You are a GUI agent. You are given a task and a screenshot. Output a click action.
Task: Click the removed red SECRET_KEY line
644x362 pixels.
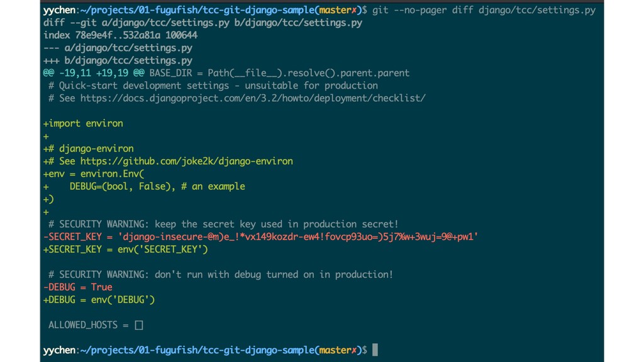(260, 237)
